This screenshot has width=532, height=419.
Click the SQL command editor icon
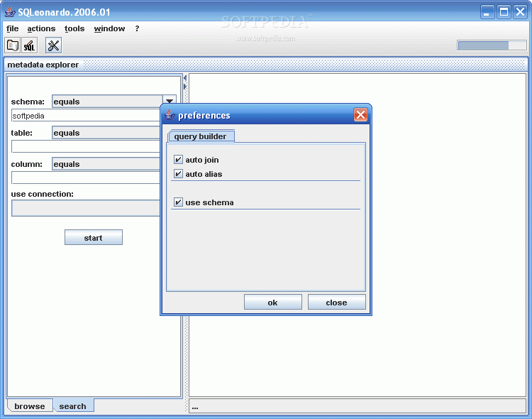[x=30, y=45]
